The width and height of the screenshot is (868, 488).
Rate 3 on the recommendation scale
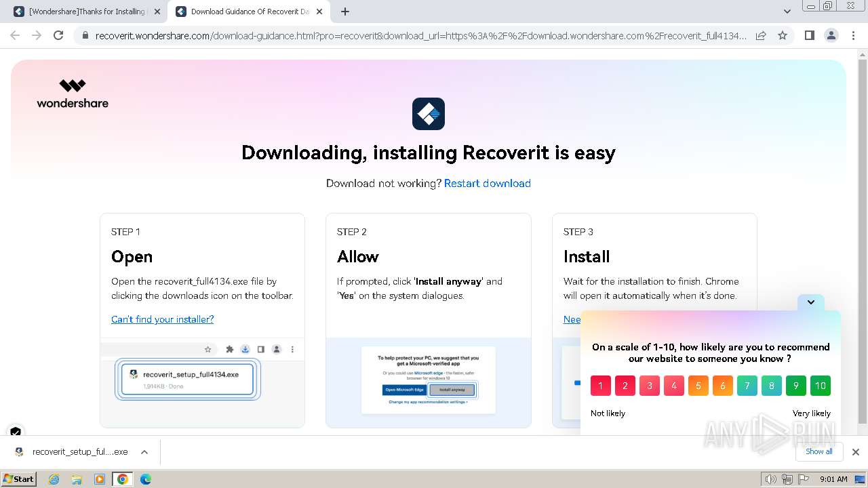[650, 386]
